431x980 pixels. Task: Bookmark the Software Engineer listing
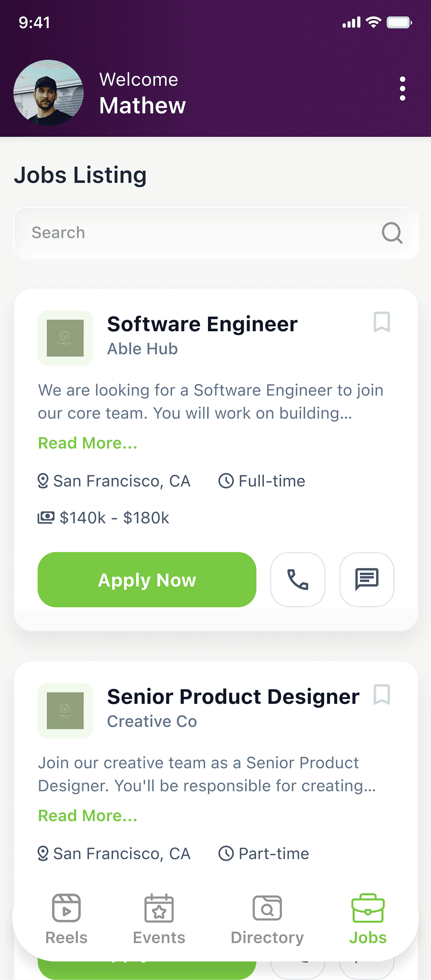point(382,322)
